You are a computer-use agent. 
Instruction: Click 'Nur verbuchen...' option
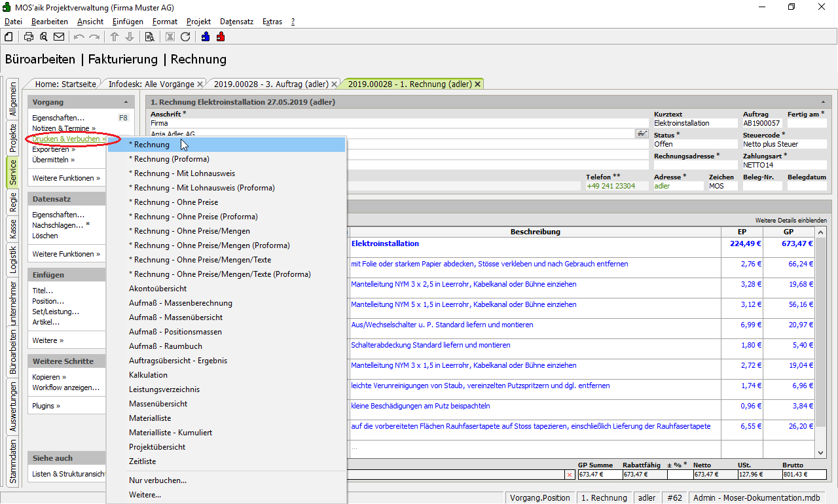click(x=158, y=480)
